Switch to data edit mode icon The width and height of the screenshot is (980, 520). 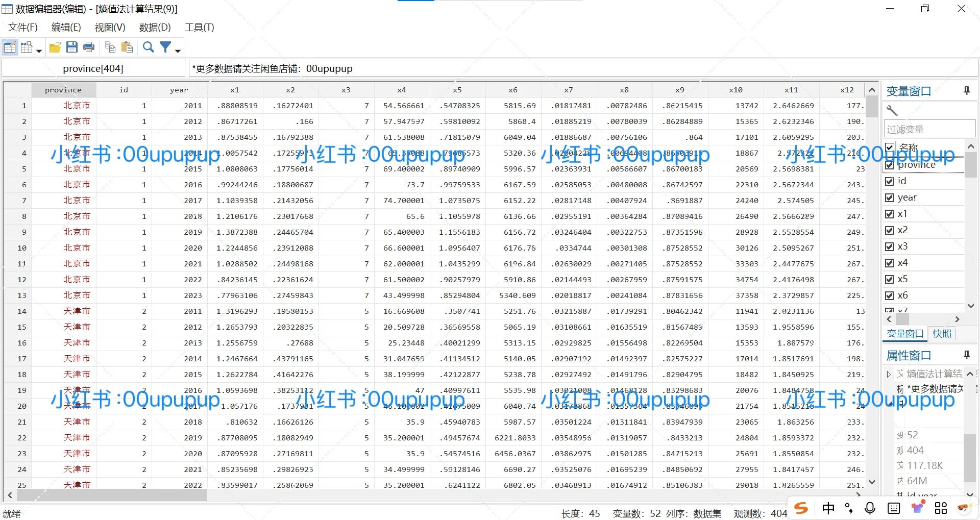click(x=10, y=47)
